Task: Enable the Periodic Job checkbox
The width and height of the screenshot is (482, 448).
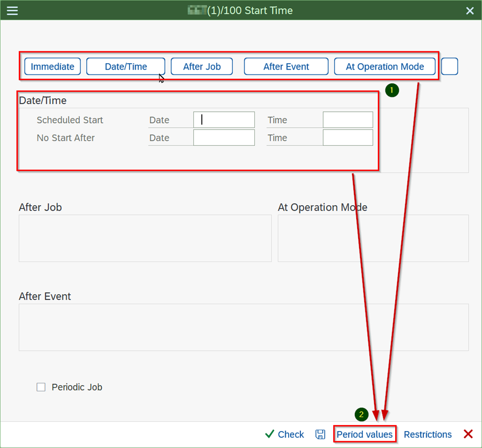Action: (41, 387)
